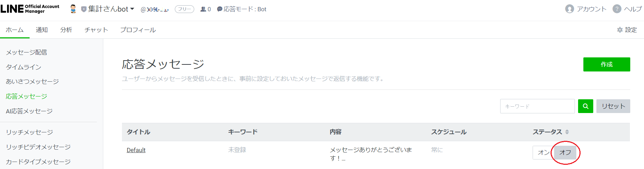This screenshot has height=169, width=644.
Task: Click the green 作成 button
Action: [607, 64]
